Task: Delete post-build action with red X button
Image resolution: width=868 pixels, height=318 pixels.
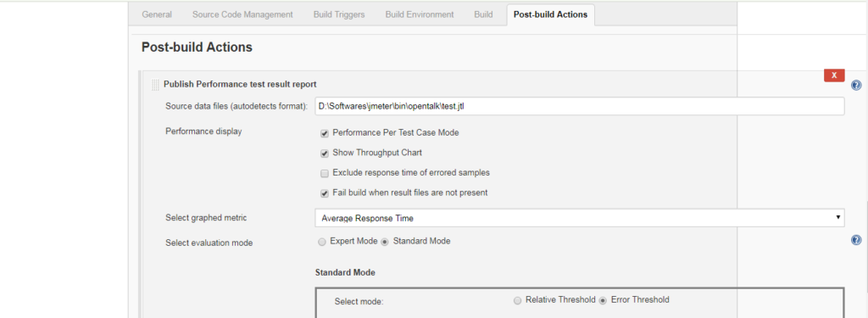Action: click(834, 75)
